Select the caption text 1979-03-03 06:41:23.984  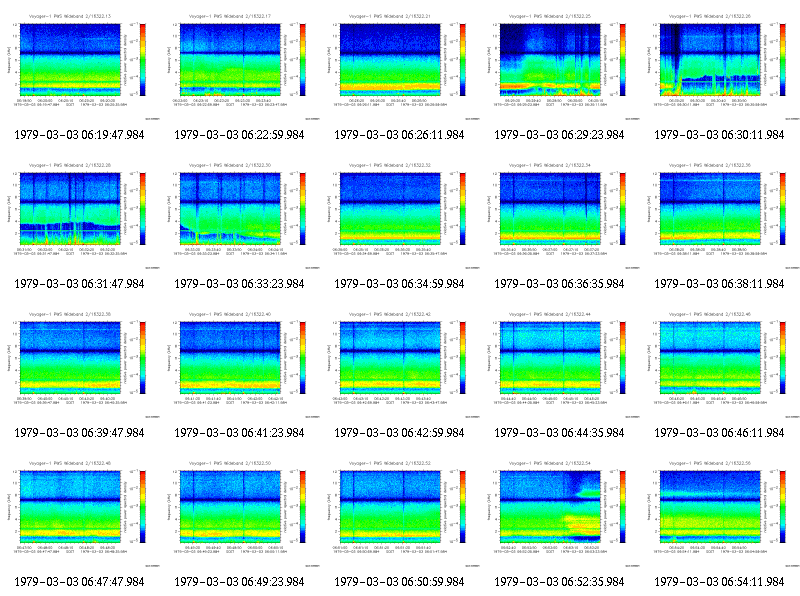pyautogui.click(x=239, y=433)
